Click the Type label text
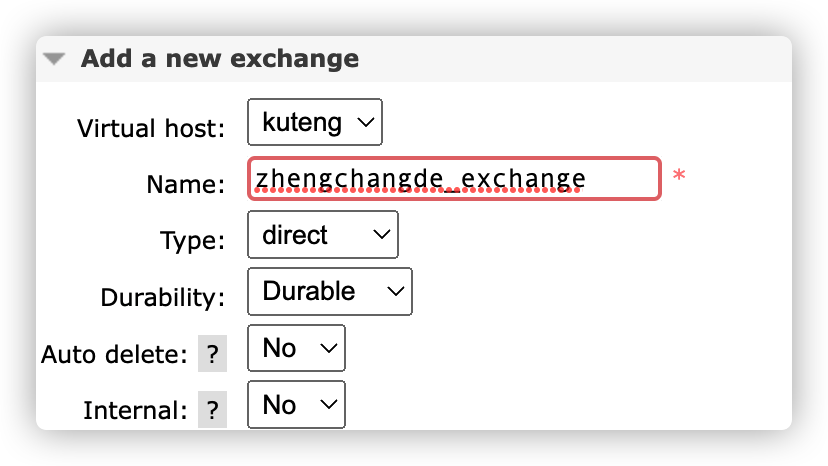Image resolution: width=828 pixels, height=466 pixels. [193, 241]
